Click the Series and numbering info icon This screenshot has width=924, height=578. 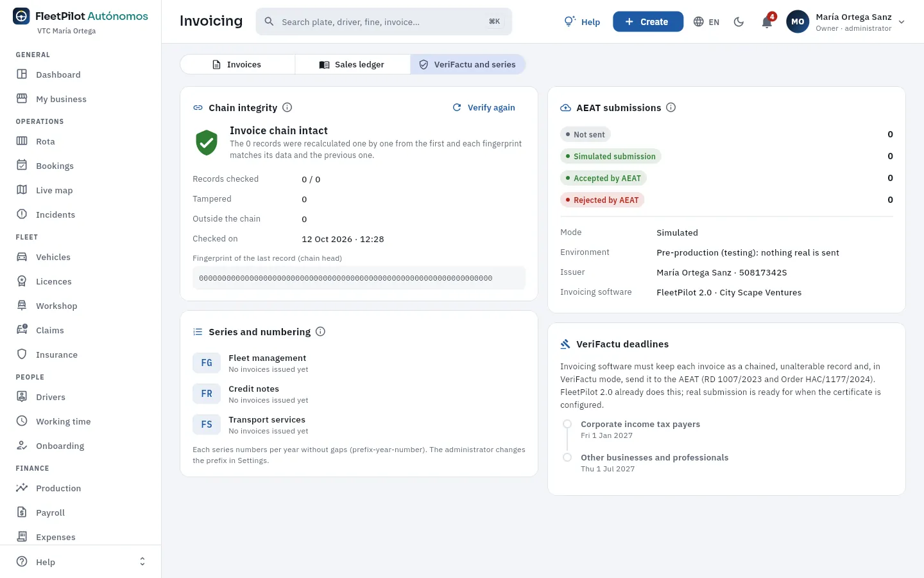point(321,331)
